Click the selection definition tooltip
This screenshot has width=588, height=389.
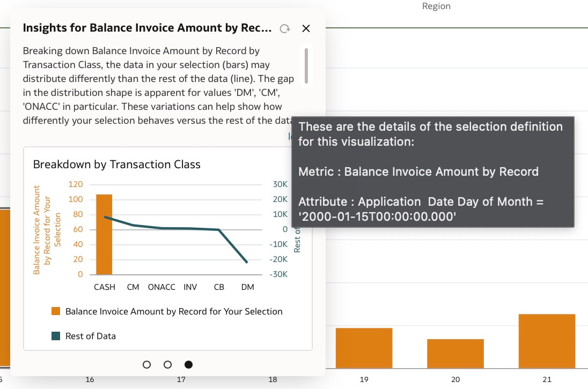coord(433,172)
